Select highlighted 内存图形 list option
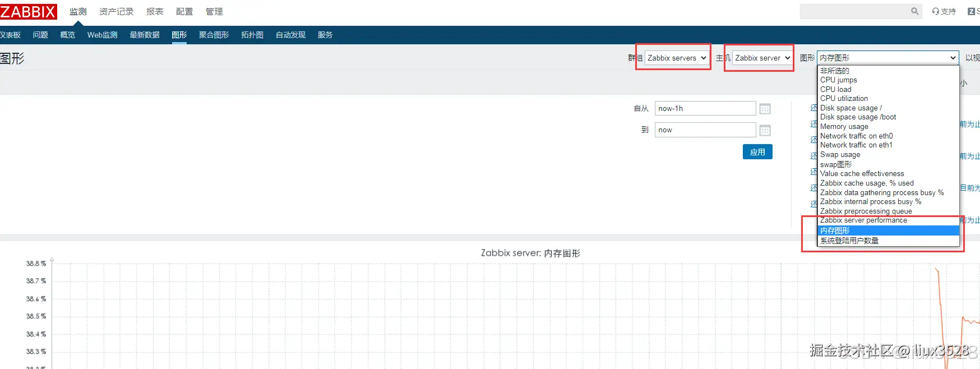The width and height of the screenshot is (980, 369). tap(888, 230)
